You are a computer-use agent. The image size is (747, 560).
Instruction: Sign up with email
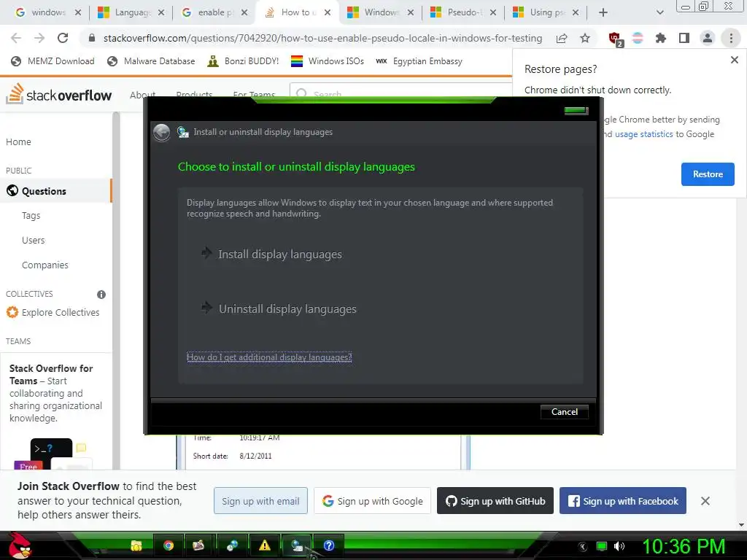260,501
